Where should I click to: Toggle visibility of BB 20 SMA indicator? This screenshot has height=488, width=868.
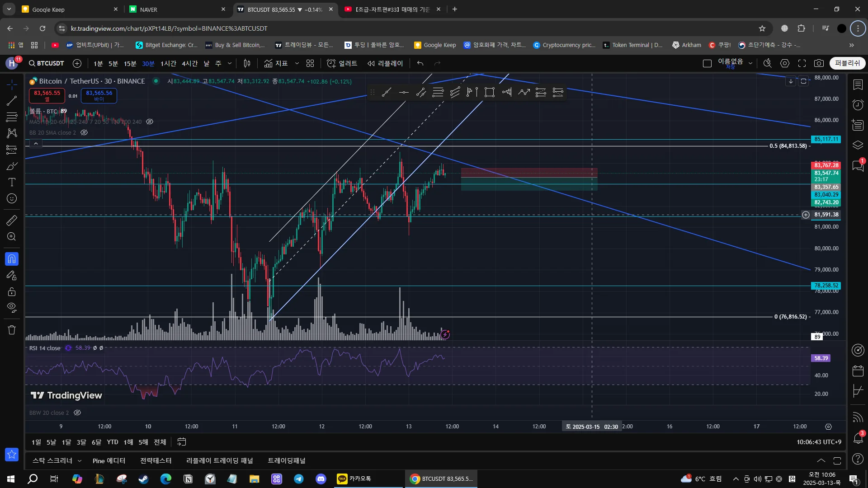click(84, 133)
